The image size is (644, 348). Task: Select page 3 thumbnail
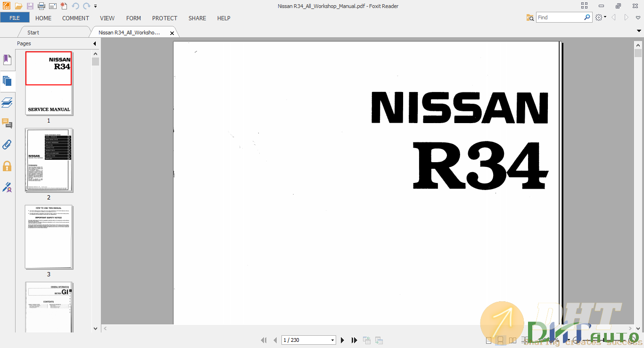[x=49, y=237]
